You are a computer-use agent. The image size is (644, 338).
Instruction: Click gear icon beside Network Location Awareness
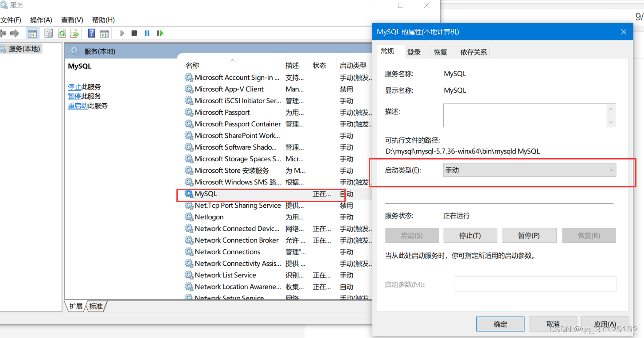tap(189, 287)
